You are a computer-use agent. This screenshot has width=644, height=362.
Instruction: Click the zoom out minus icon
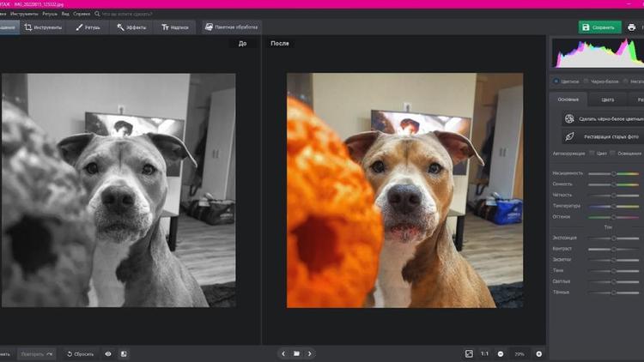[x=501, y=353]
